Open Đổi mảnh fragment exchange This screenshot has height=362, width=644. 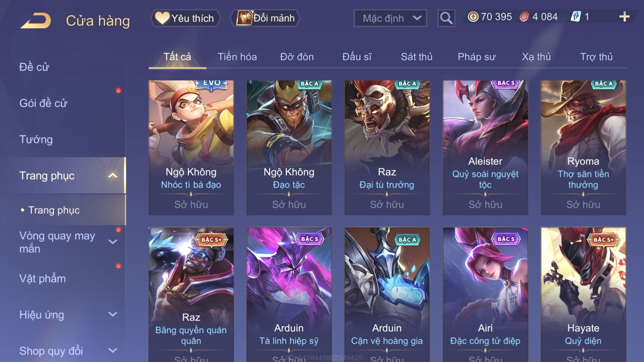(265, 18)
